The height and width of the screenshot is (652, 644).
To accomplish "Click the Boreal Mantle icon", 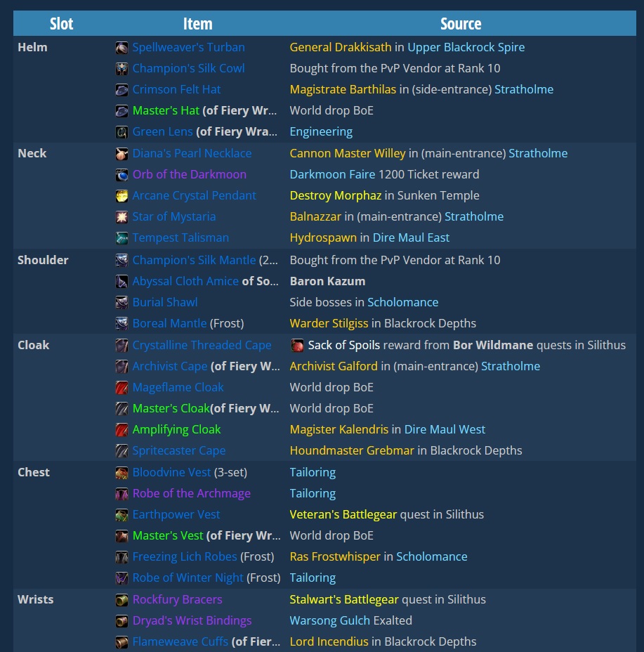I will pos(121,324).
